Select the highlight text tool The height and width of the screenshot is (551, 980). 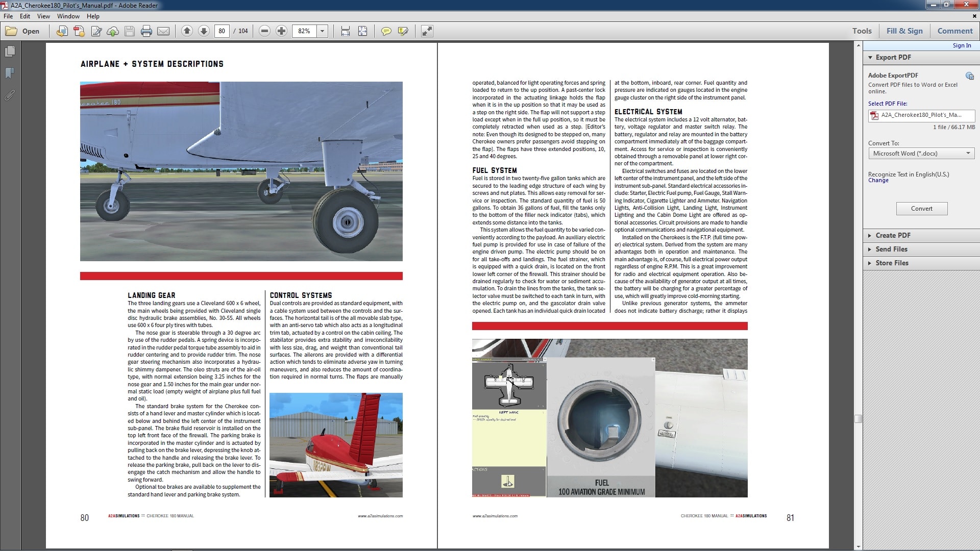pos(403,31)
